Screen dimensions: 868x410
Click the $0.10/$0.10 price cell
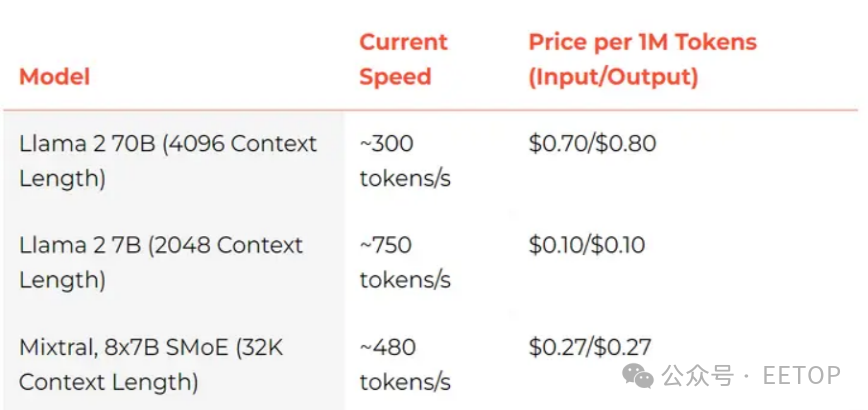tap(587, 245)
